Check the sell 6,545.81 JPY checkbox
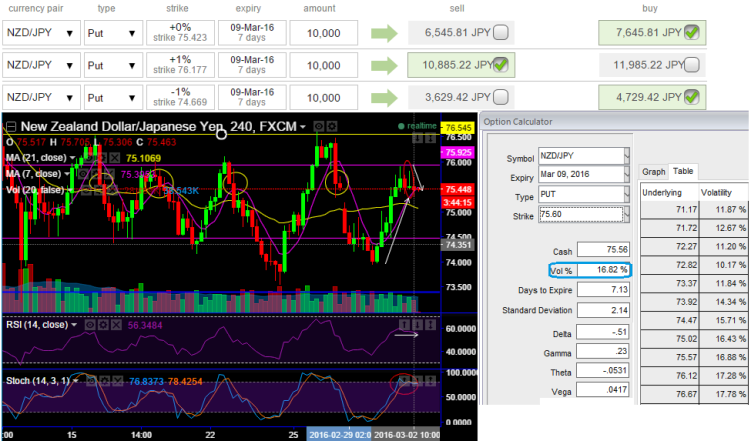The height and width of the screenshot is (441, 751). click(500, 33)
